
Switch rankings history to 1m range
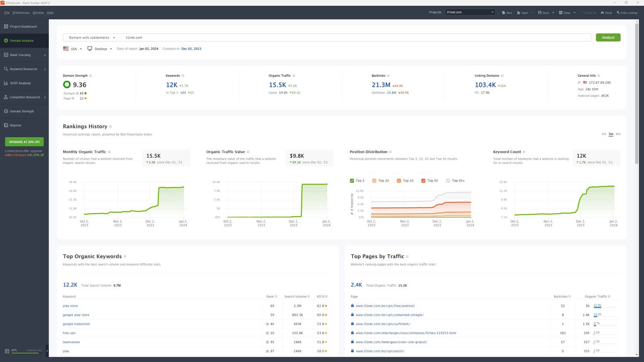tap(604, 134)
